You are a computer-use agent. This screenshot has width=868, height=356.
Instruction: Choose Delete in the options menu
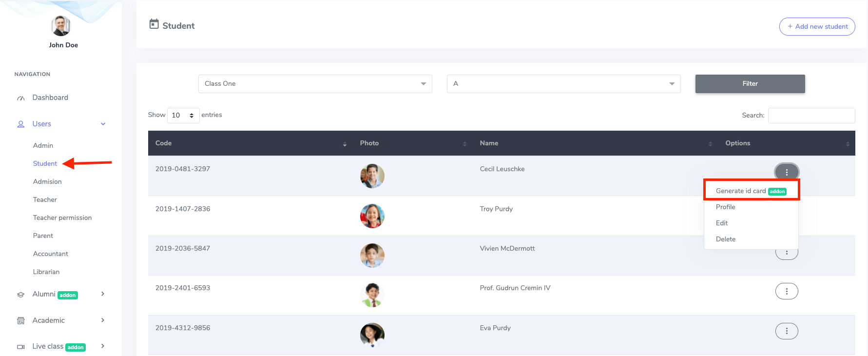pos(725,239)
